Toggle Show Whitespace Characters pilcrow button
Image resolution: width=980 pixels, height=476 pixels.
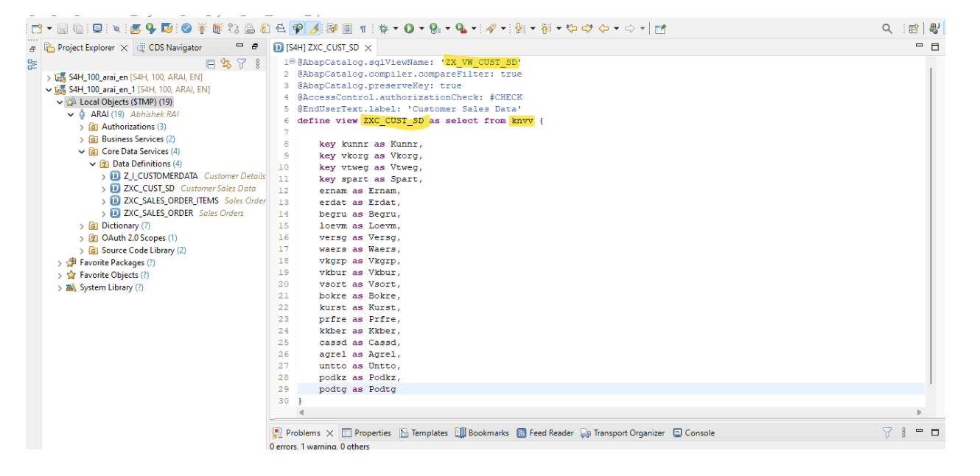tap(363, 29)
